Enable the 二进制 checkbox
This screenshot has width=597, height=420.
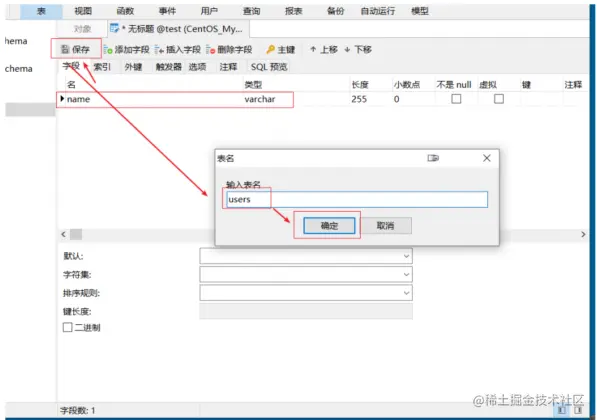[x=67, y=327]
